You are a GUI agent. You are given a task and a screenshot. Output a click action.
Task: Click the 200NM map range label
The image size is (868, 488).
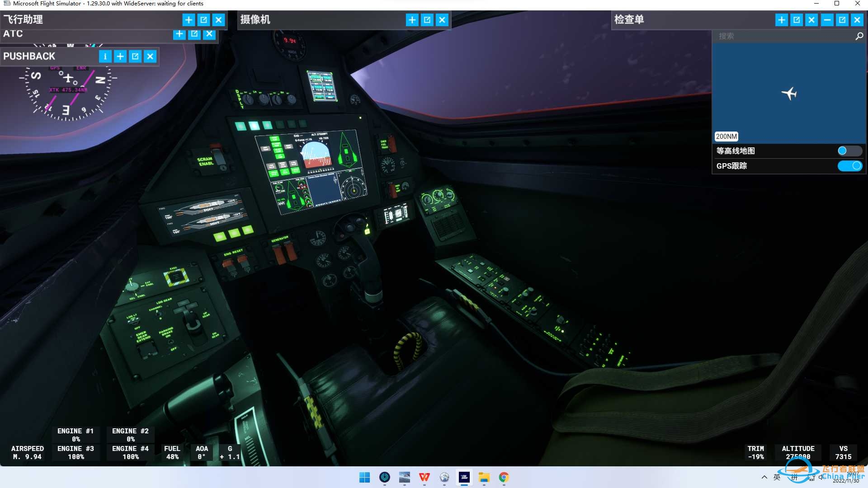pyautogui.click(x=726, y=136)
